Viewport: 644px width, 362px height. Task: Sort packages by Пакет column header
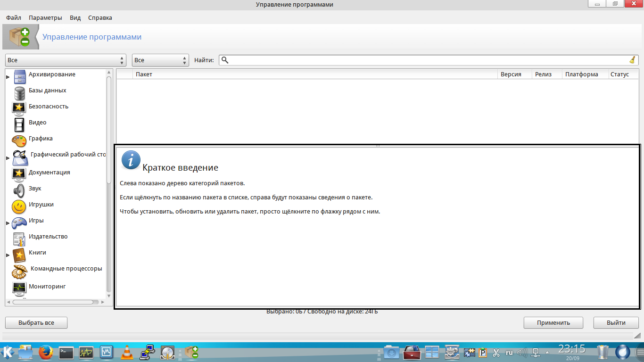(315, 74)
